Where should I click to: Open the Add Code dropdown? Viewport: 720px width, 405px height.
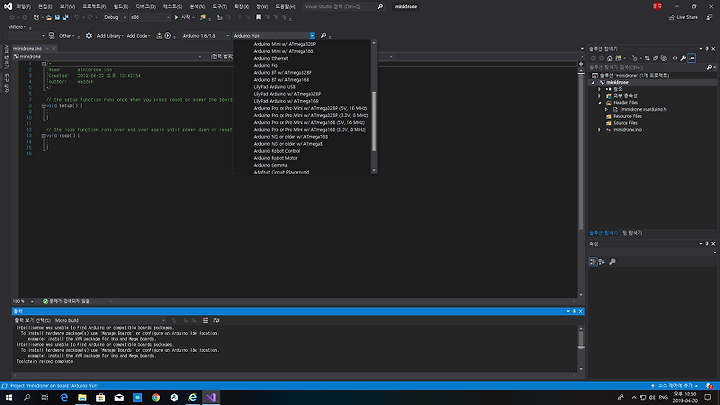click(x=138, y=36)
